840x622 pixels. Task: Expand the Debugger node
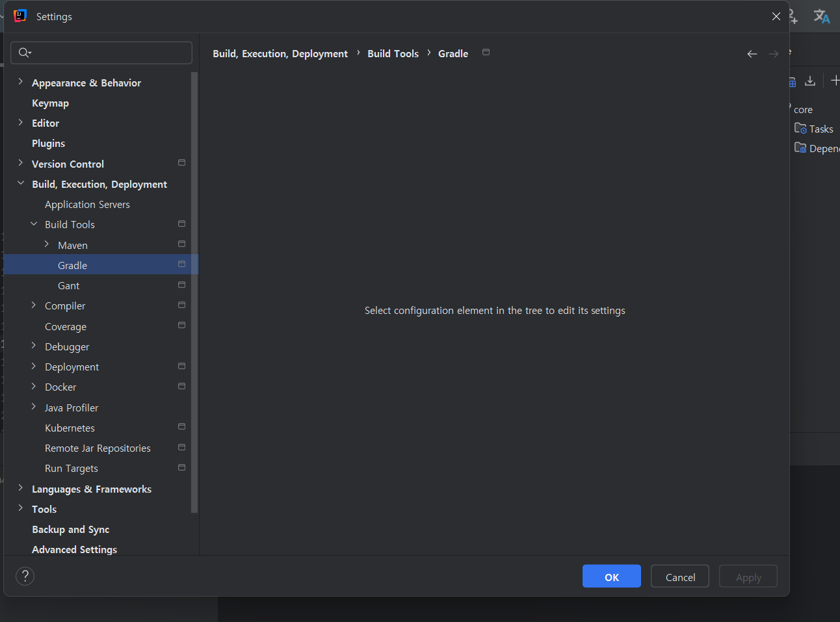click(x=34, y=346)
